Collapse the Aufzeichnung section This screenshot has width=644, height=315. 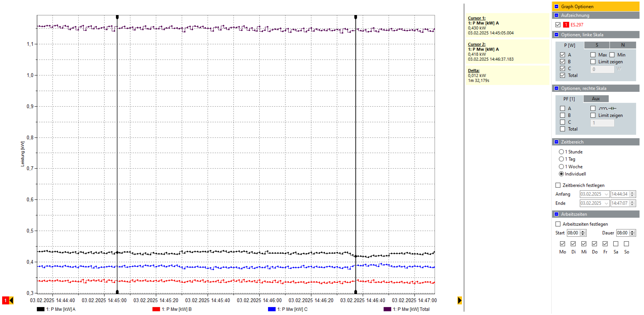556,15
